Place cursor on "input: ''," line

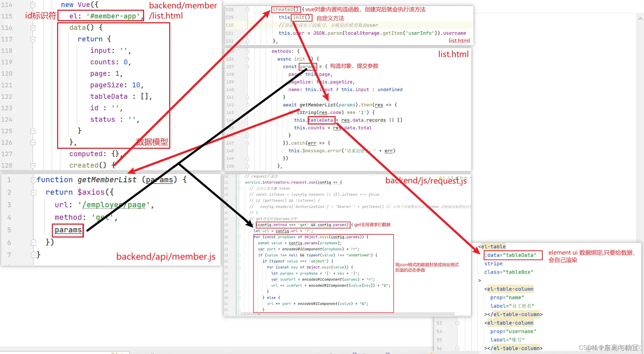110,51
